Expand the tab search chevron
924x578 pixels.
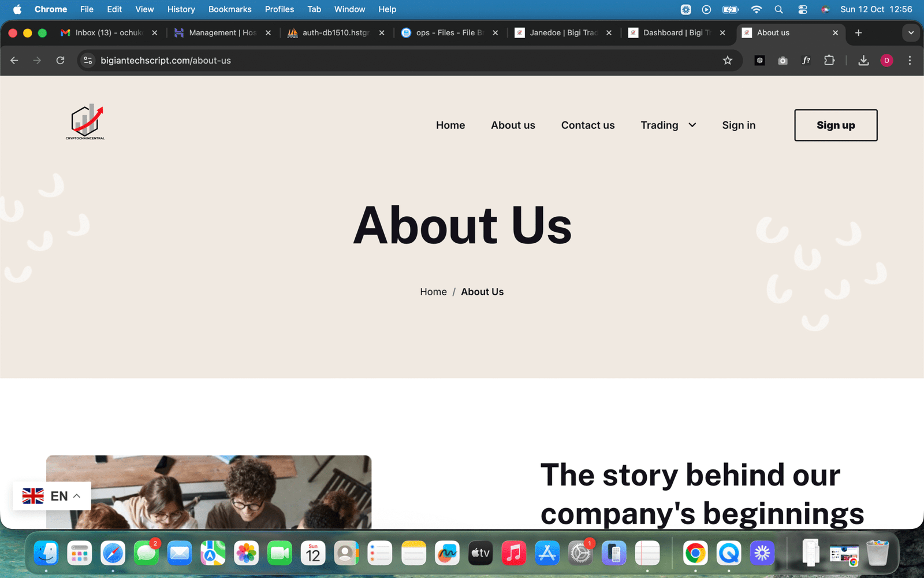pos(911,33)
